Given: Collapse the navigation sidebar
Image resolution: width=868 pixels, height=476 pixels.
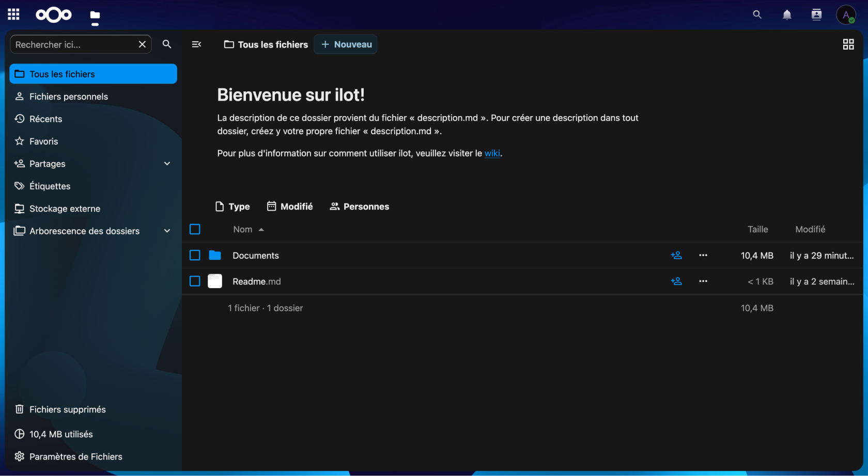Looking at the screenshot, I should (196, 44).
